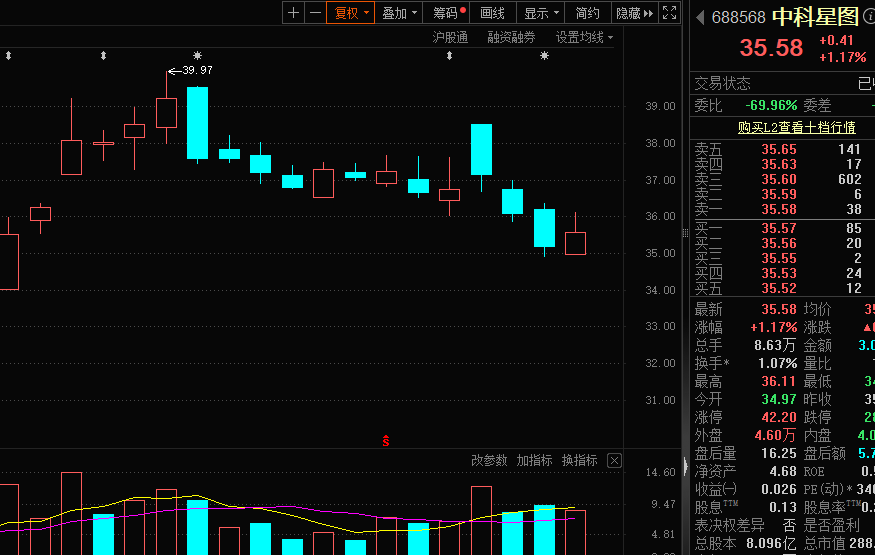Click the 39.97 high price label
The image size is (875, 555).
point(197,70)
